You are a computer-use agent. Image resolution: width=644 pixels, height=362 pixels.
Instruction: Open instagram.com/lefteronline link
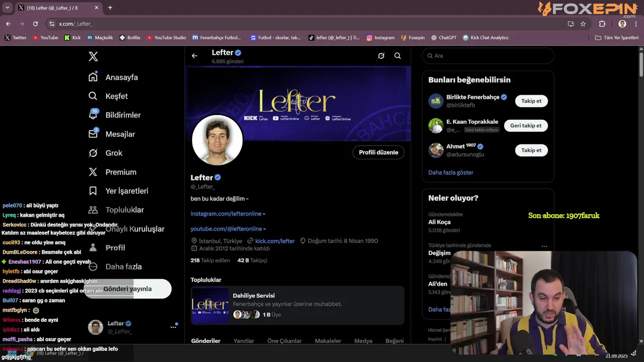point(226,214)
